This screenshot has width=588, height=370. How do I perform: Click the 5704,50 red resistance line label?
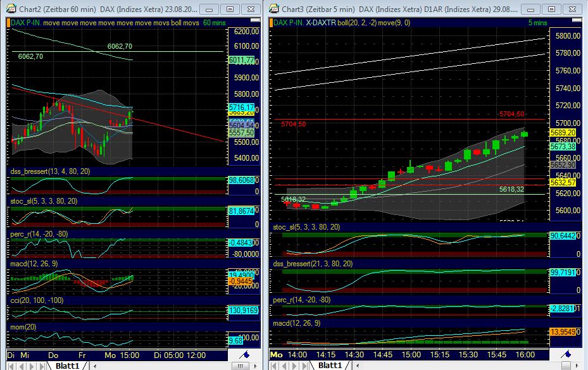click(x=511, y=114)
